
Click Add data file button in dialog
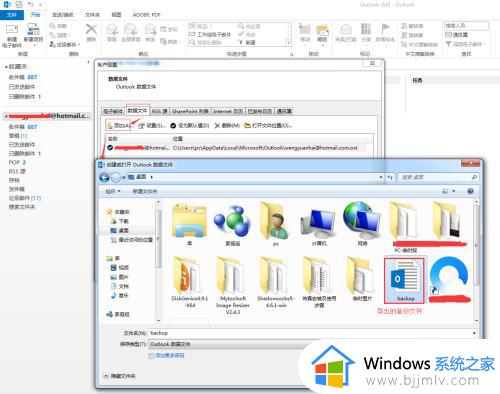[118, 126]
